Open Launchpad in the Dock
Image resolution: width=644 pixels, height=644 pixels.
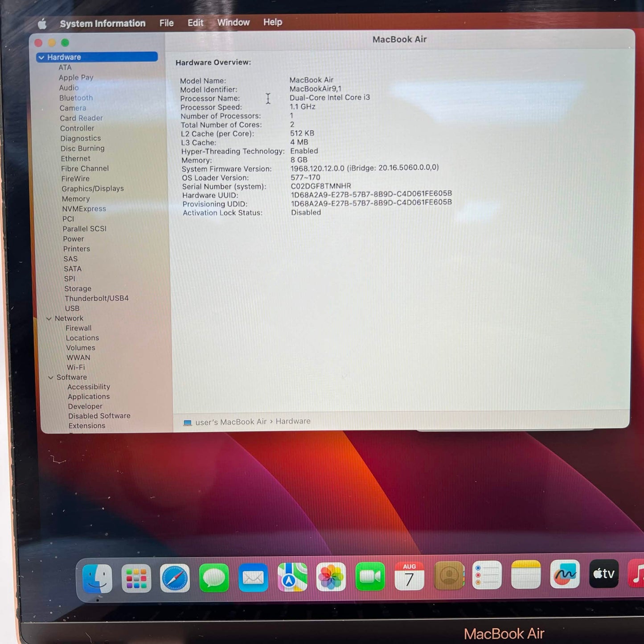(x=136, y=578)
